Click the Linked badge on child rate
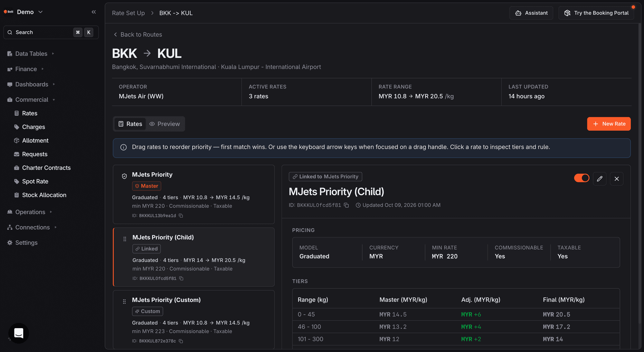This screenshot has width=644, height=352. (147, 249)
